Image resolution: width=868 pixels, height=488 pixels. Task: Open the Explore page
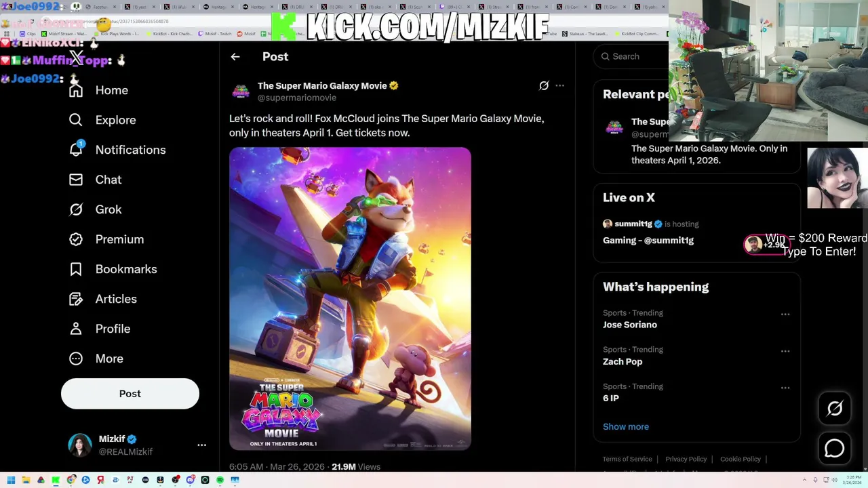(102, 120)
